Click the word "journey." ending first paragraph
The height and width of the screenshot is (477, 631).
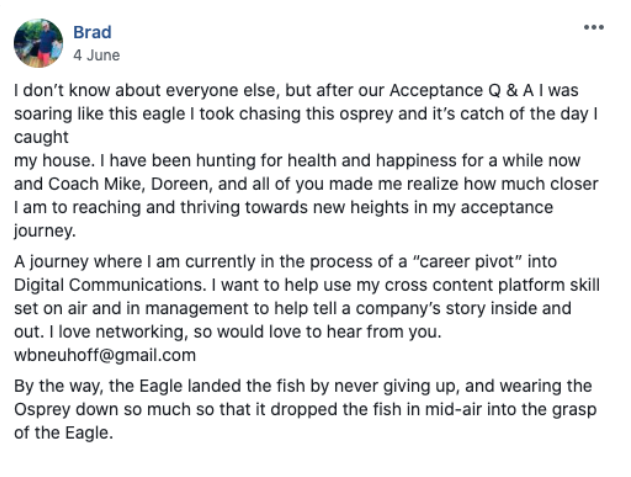click(45, 231)
